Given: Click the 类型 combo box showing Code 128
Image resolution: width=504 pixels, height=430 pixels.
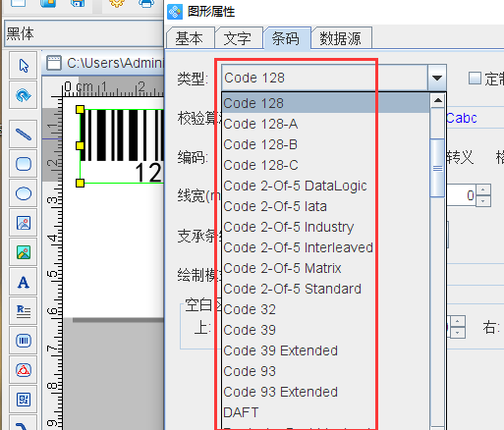Looking at the screenshot, I should (x=334, y=78).
